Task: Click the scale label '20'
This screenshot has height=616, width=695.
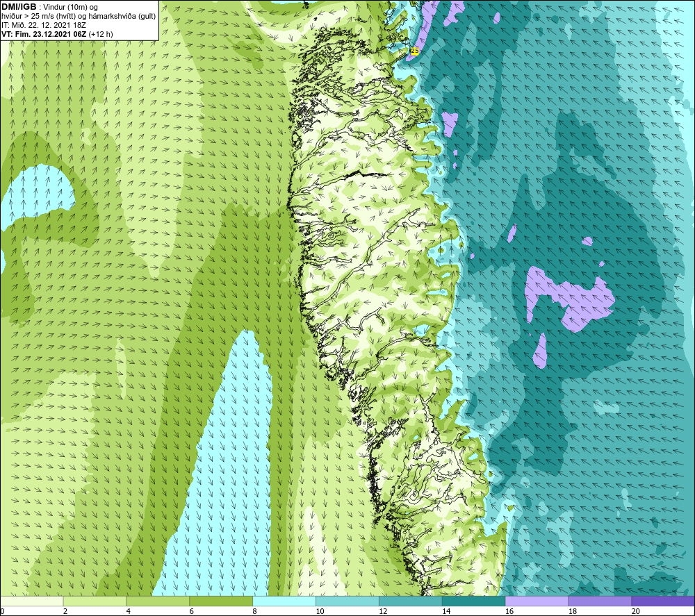Action: (636, 611)
